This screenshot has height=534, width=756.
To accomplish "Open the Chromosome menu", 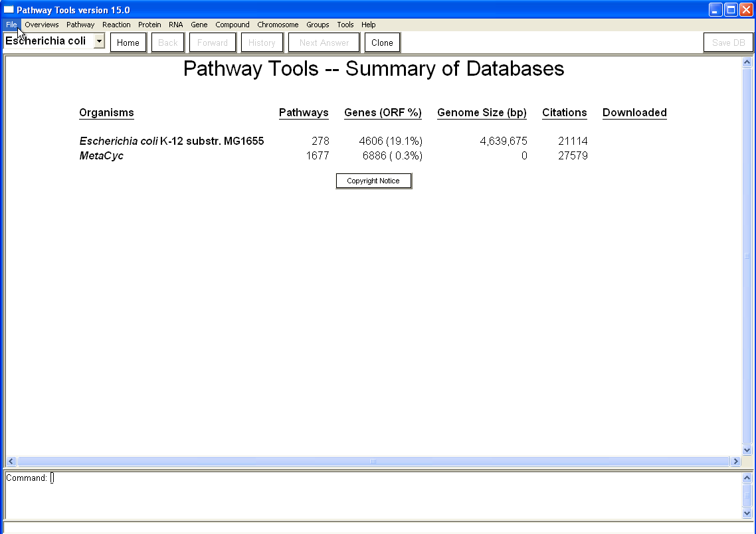I will coord(278,25).
